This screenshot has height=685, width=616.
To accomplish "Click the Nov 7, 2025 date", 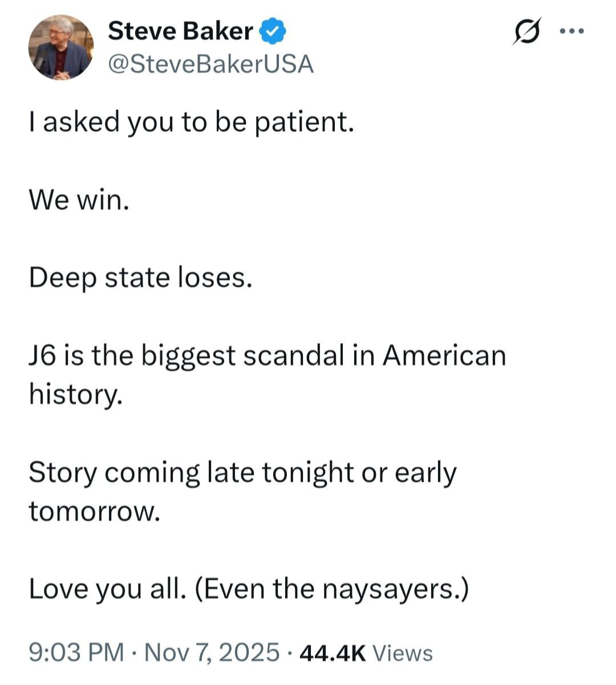I will [x=212, y=652].
